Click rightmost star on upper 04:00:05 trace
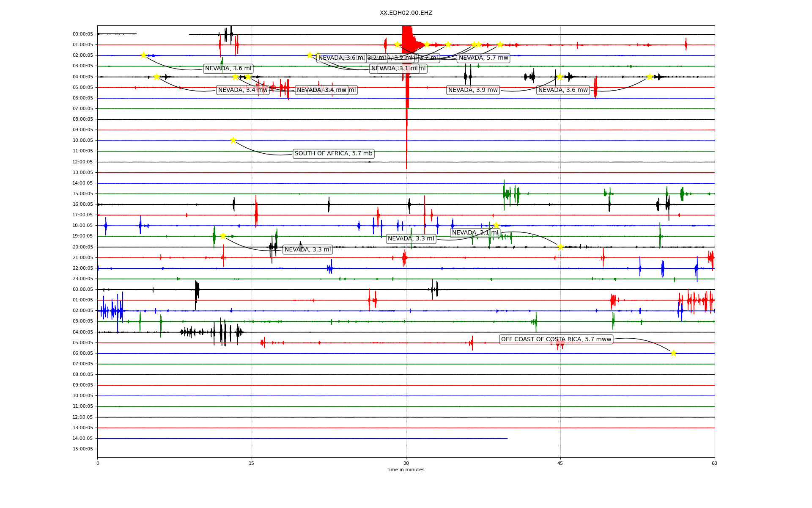 tap(650, 77)
